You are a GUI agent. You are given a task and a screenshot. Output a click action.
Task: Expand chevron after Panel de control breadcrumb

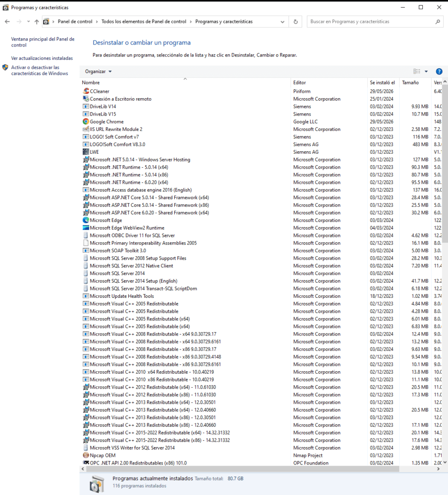point(97,21)
